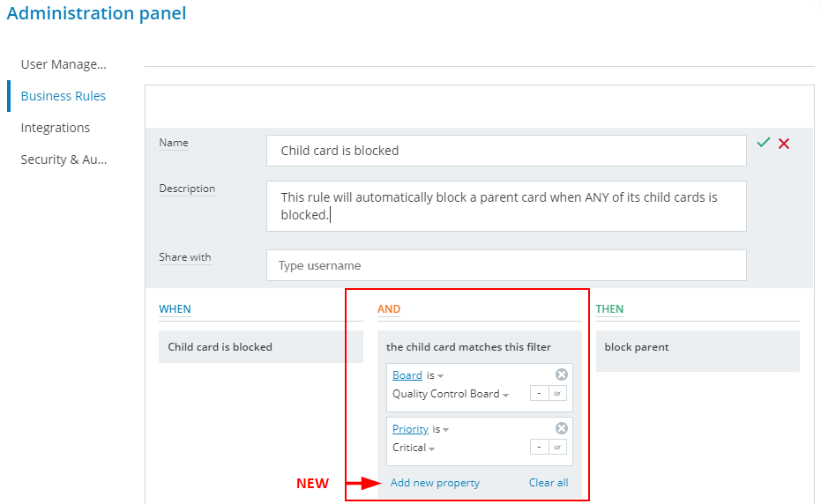Open the User Management menu item
The width and height of the screenshot is (821, 504).
63,64
